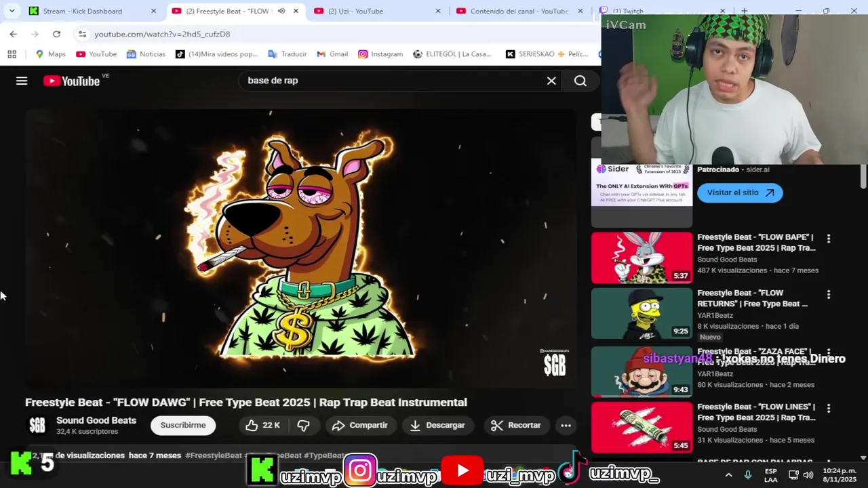868x488 pixels.
Task: Open Sound Good Beats channel avatar
Action: [x=37, y=425]
